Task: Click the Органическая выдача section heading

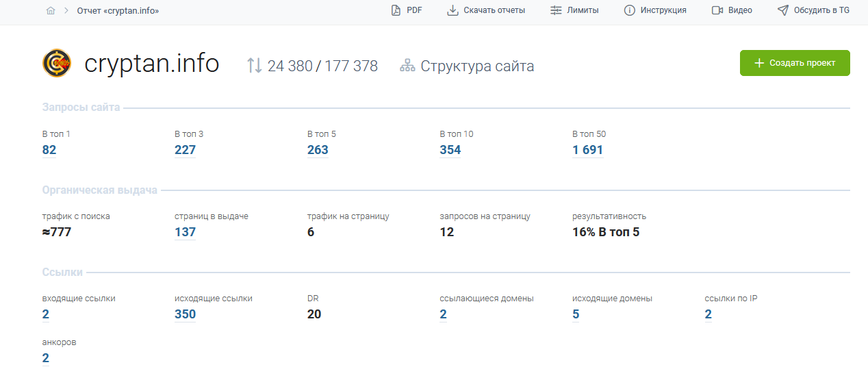Action: pos(100,190)
